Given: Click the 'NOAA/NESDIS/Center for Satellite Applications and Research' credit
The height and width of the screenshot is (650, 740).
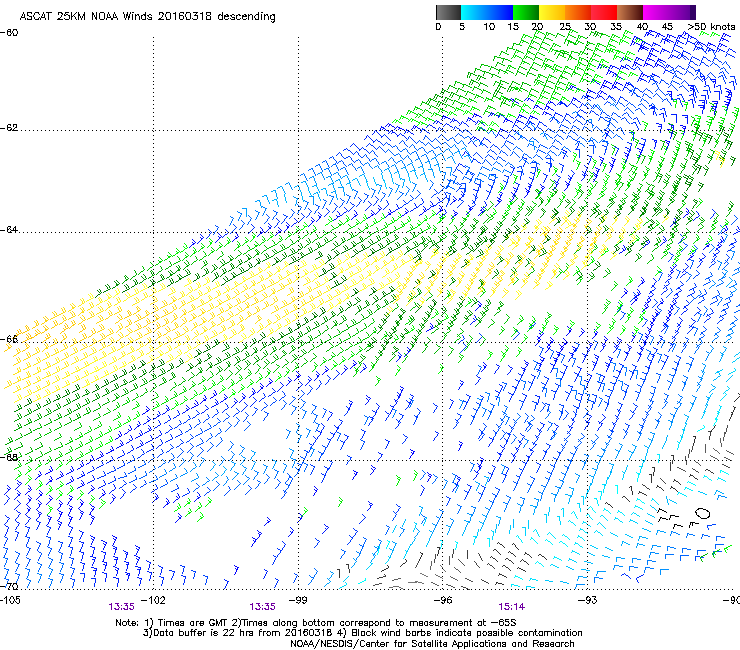Looking at the screenshot, I should point(432,644).
